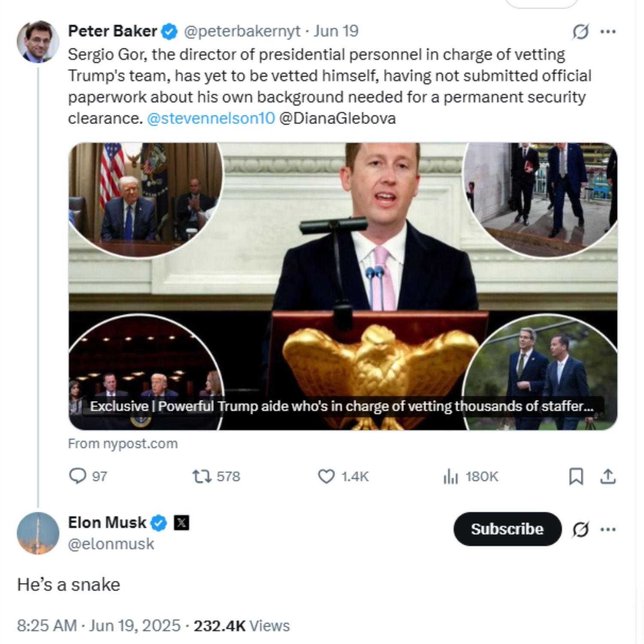Open more options on Elon Musk's post

pos(608,529)
